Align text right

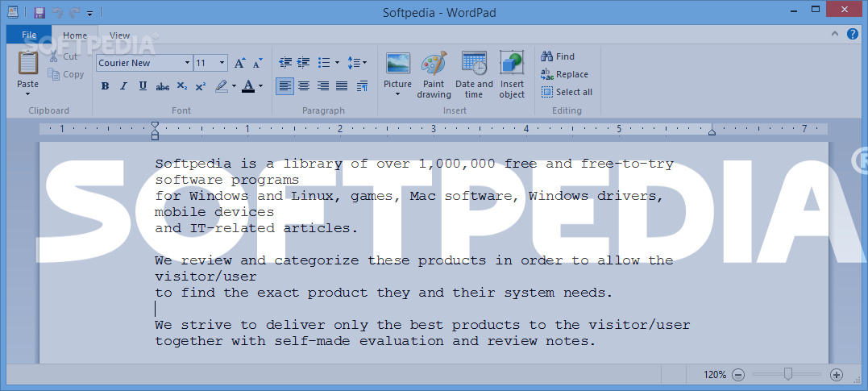click(x=322, y=85)
